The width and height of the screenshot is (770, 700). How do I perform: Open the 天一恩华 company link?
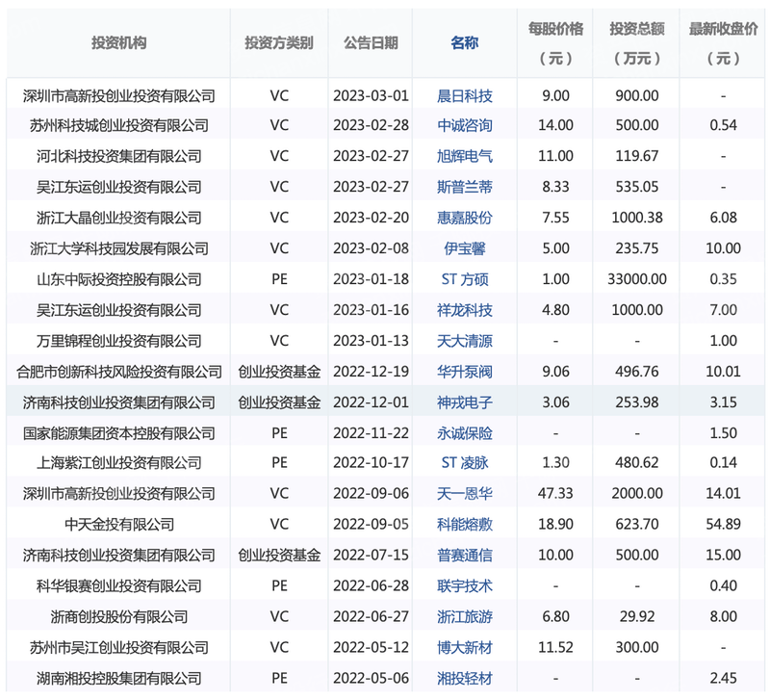click(465, 493)
